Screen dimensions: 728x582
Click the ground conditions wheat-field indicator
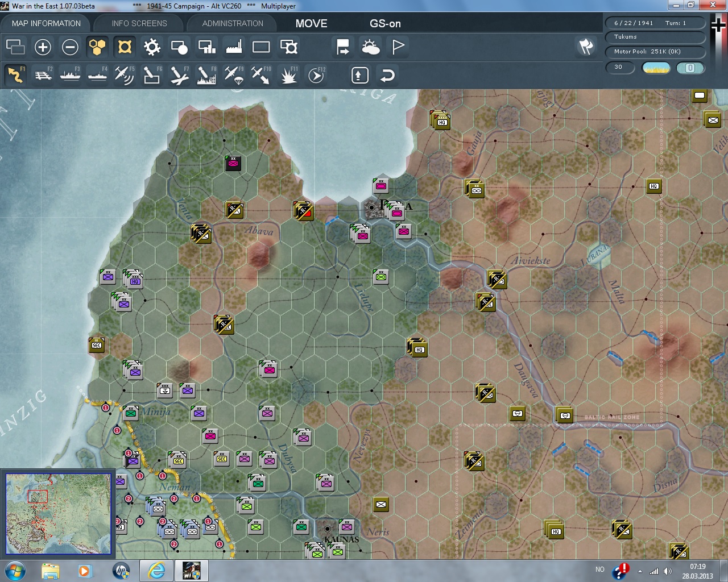point(656,68)
